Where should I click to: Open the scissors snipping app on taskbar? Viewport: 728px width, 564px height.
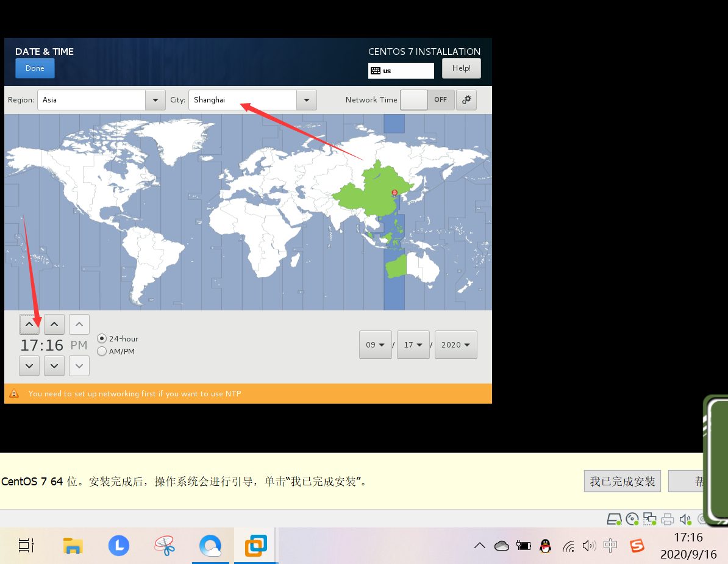[165, 546]
